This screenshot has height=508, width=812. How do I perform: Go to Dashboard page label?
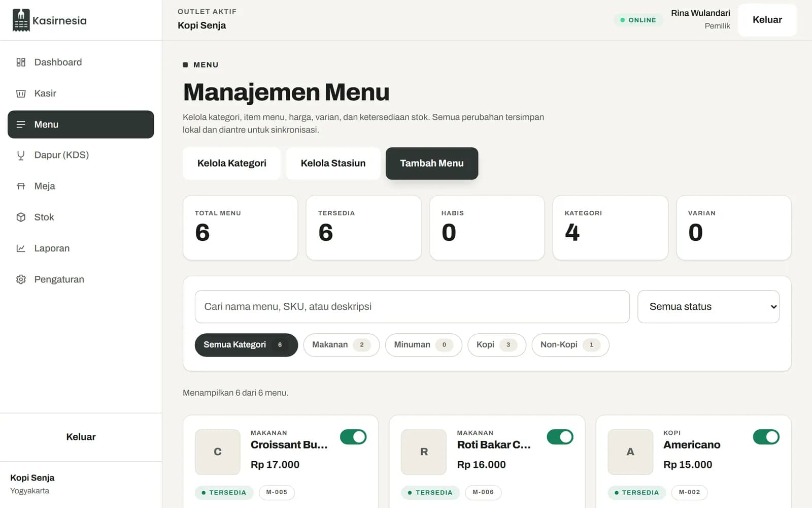(58, 62)
